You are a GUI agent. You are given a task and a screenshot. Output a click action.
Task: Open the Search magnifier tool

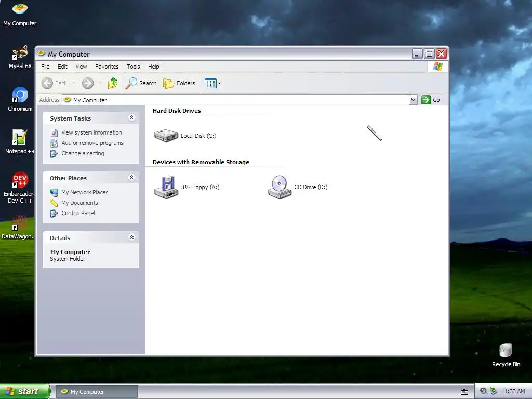click(x=131, y=83)
